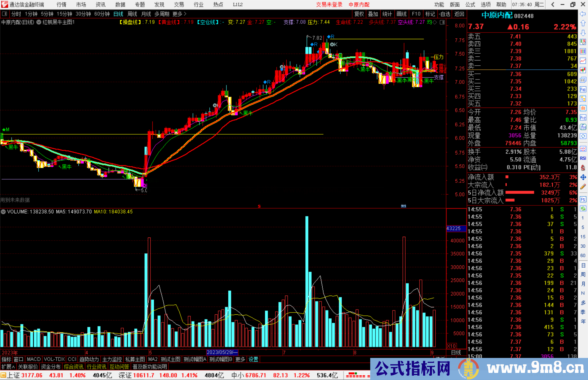This screenshot has width=588, height=380.
Task: Open the 公式 menu
Action: pyautogui.click(x=470, y=5)
